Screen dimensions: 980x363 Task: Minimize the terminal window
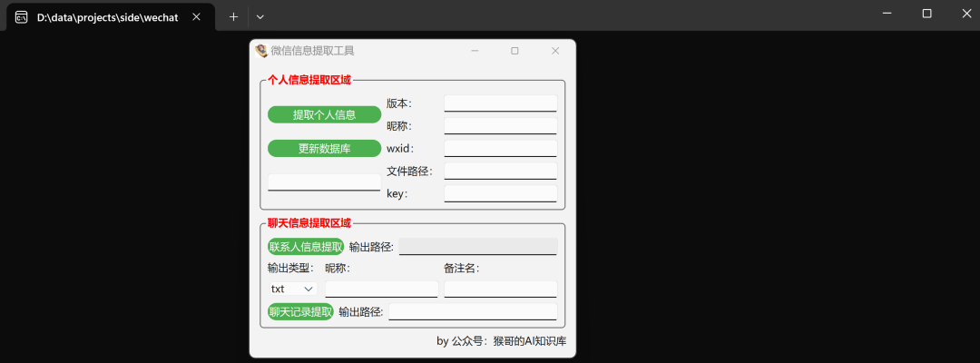tap(887, 13)
